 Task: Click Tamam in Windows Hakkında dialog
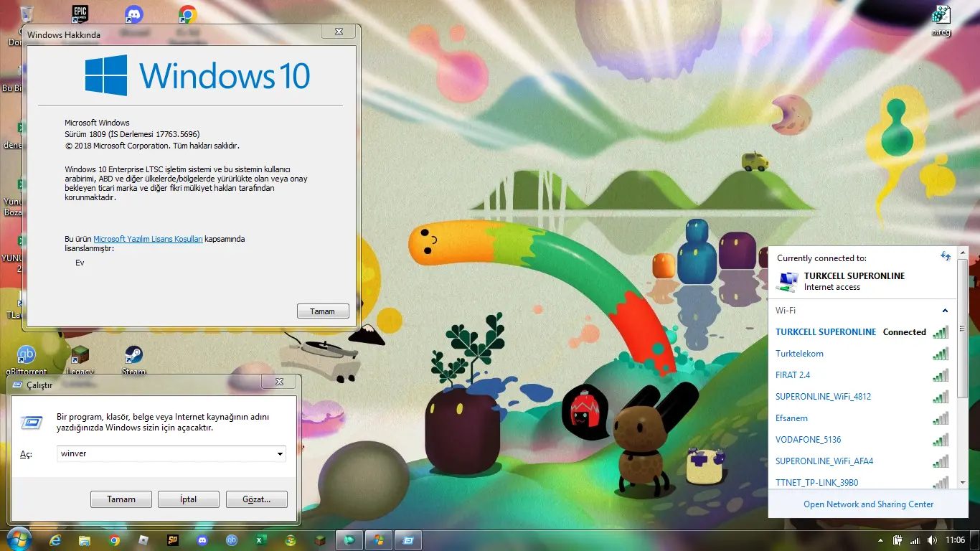[x=323, y=311]
